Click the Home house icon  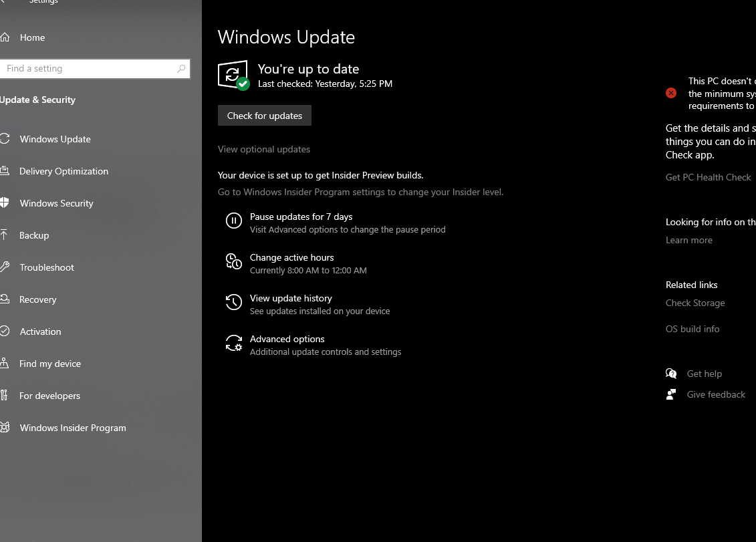(x=4, y=37)
